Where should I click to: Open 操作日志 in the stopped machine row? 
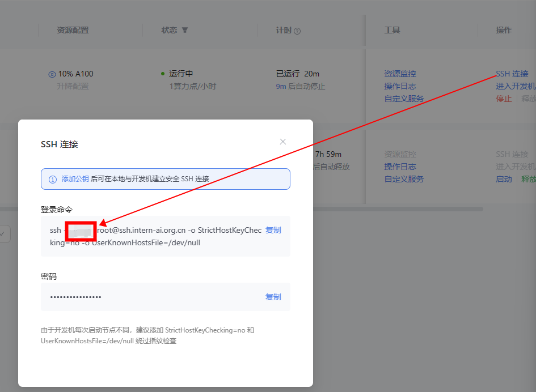(400, 167)
